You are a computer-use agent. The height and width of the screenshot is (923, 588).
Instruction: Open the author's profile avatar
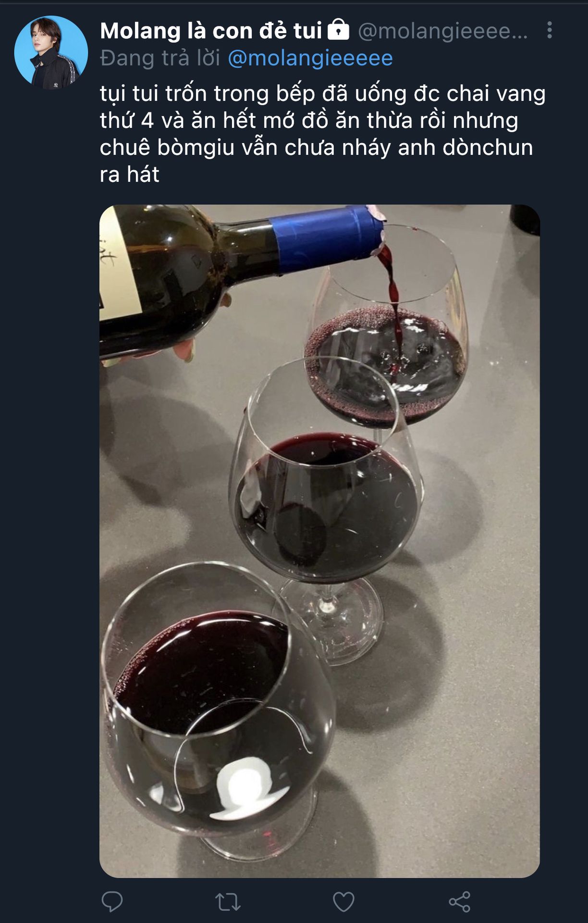click(51, 53)
